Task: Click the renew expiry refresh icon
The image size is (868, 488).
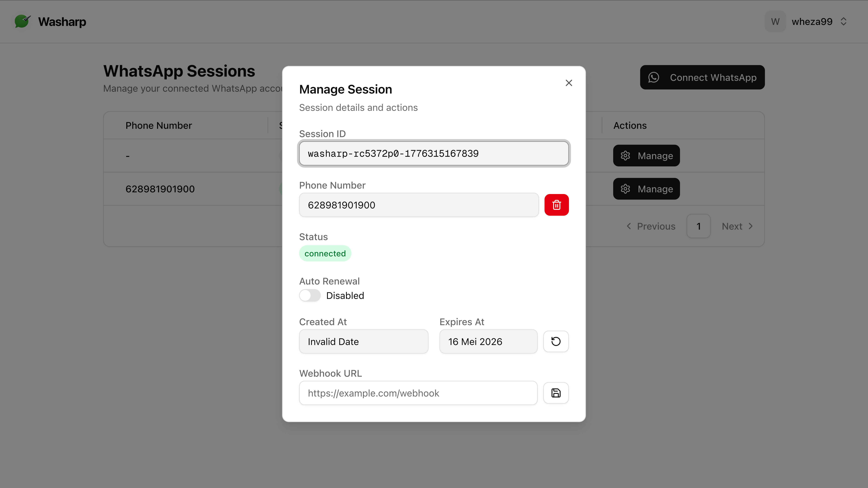Action: (x=556, y=341)
